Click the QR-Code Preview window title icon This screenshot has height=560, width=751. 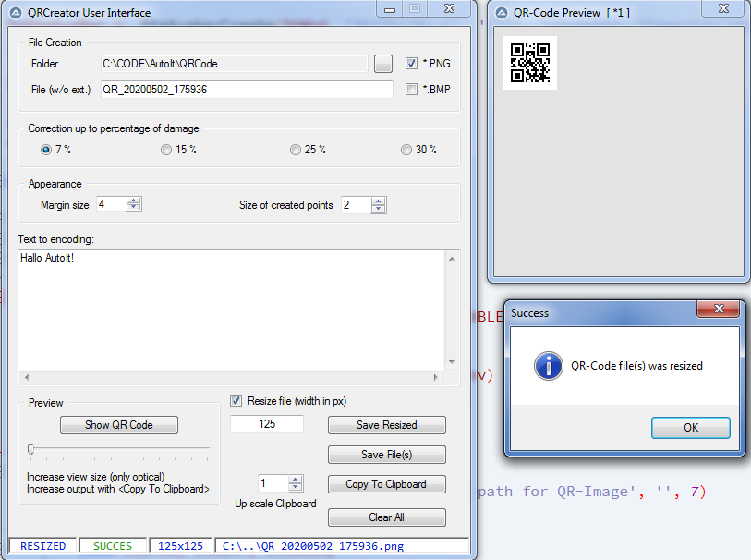(x=503, y=13)
